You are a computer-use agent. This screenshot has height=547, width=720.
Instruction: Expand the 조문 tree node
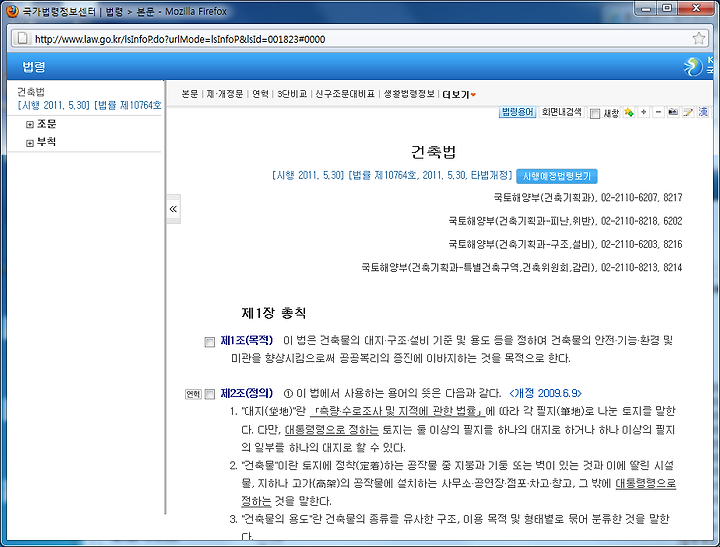pos(30,124)
